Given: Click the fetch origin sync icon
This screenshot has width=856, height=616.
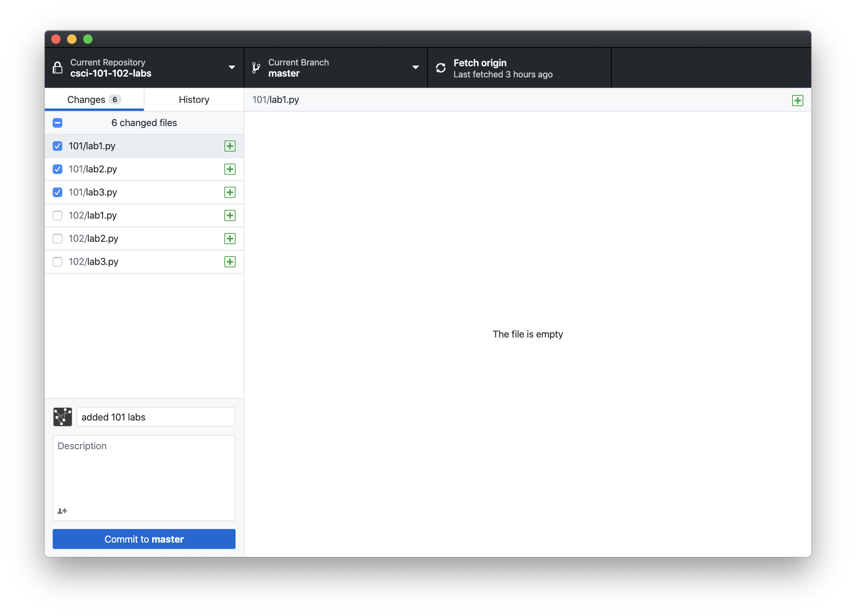Looking at the screenshot, I should tap(441, 68).
